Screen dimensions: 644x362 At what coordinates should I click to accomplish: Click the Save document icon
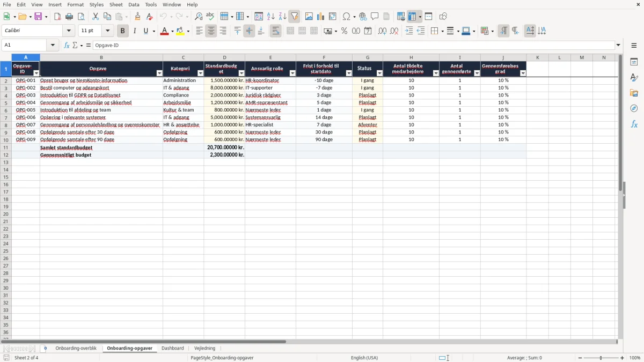(x=38, y=17)
